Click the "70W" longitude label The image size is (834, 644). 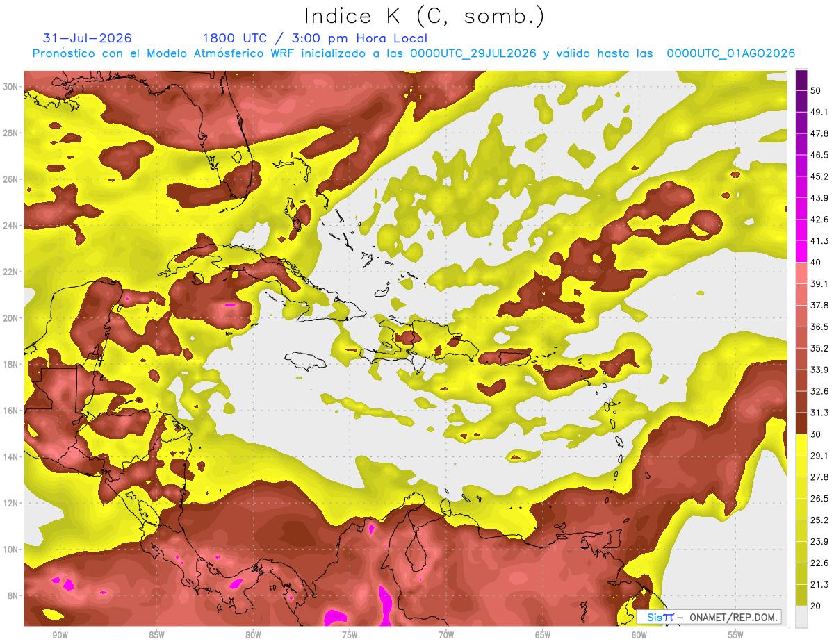pyautogui.click(x=446, y=635)
